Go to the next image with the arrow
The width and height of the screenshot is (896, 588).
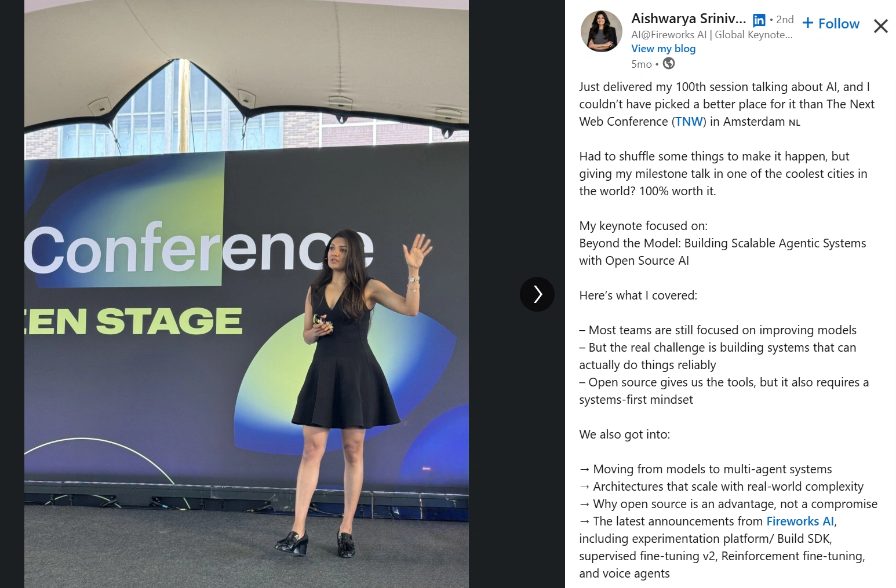537,294
